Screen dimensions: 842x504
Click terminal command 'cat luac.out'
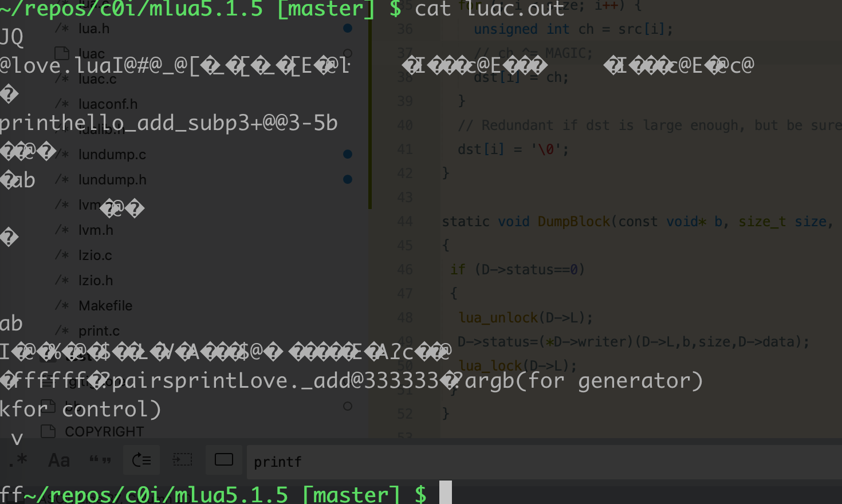489,9
